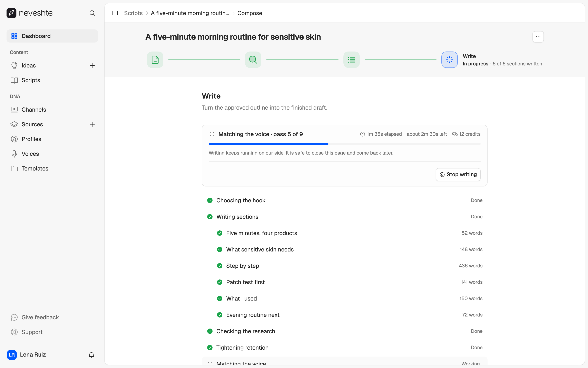This screenshot has width=588, height=368.
Task: Click the green check beside Choosing the hook
Action: pos(210,200)
